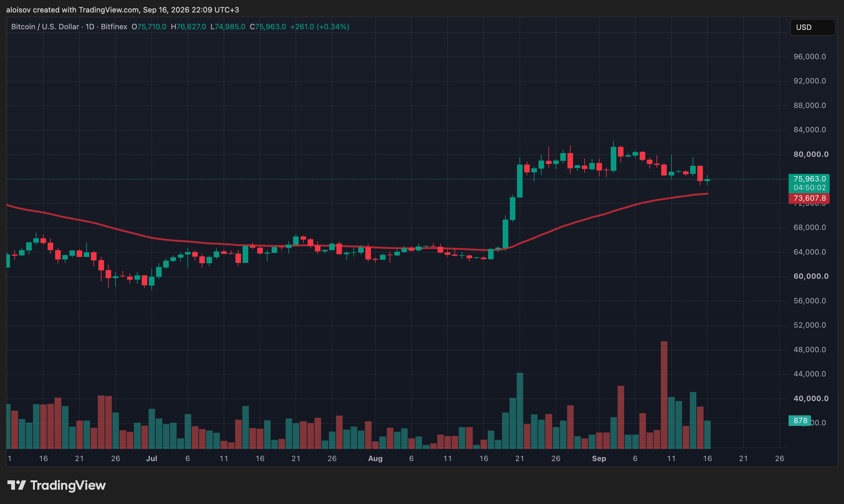Select the Sep label on the time axis
This screenshot has height=504, width=844.
point(599,459)
